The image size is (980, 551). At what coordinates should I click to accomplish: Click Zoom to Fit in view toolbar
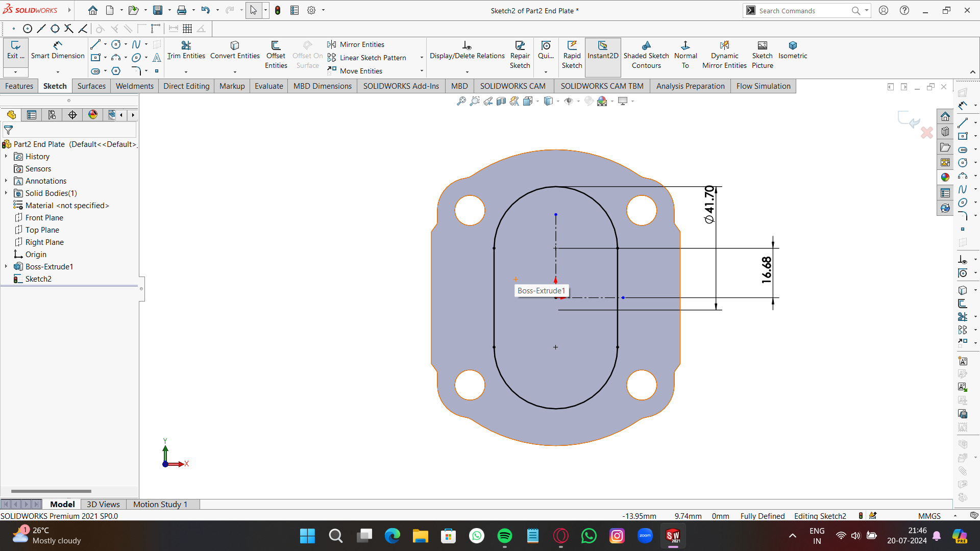tap(461, 101)
